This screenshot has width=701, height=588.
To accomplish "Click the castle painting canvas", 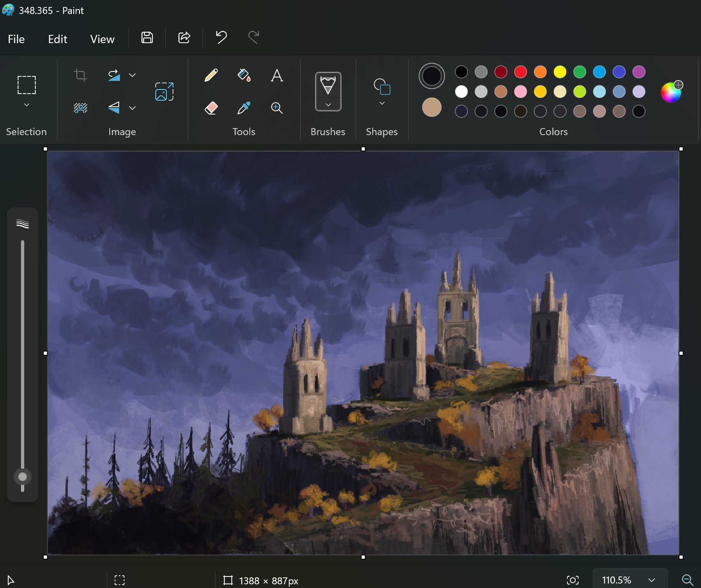I will click(363, 353).
